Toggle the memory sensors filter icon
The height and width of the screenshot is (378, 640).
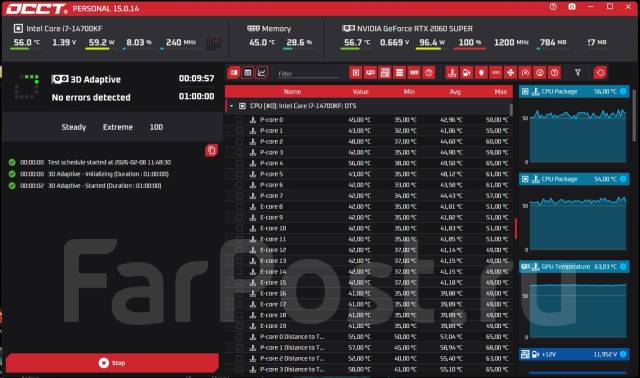pyautogui.click(x=414, y=73)
